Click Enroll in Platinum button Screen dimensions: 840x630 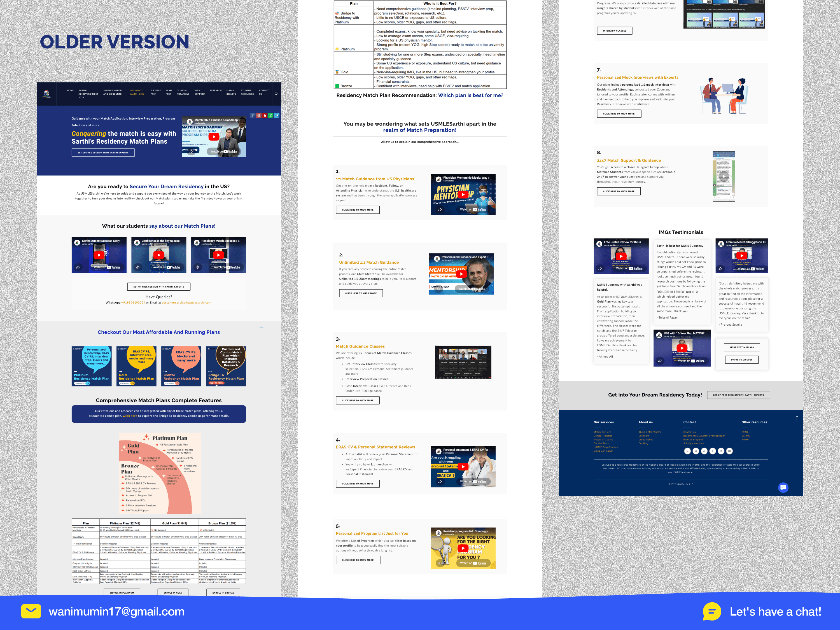pos(122,592)
